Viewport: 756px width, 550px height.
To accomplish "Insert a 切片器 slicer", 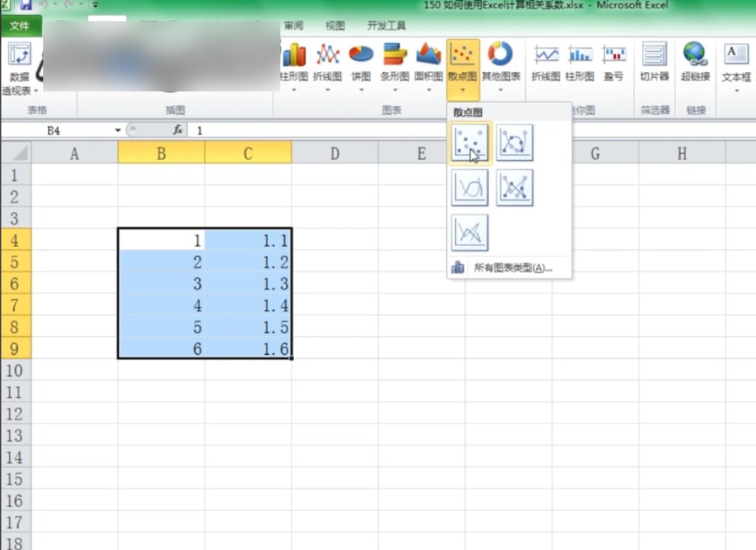I will tap(654, 62).
